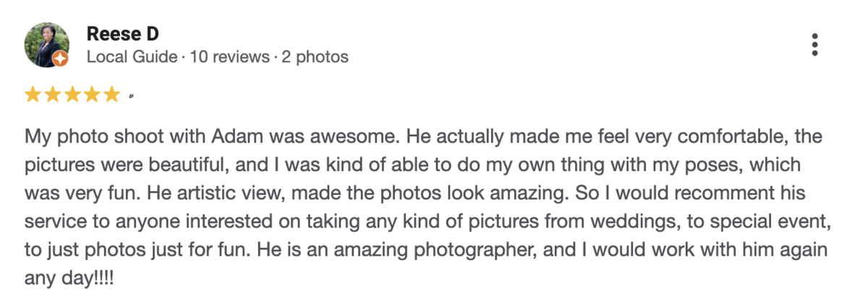This screenshot has width=868, height=305.
Task: Click the first yellow rating star
Action: pyautogui.click(x=33, y=94)
